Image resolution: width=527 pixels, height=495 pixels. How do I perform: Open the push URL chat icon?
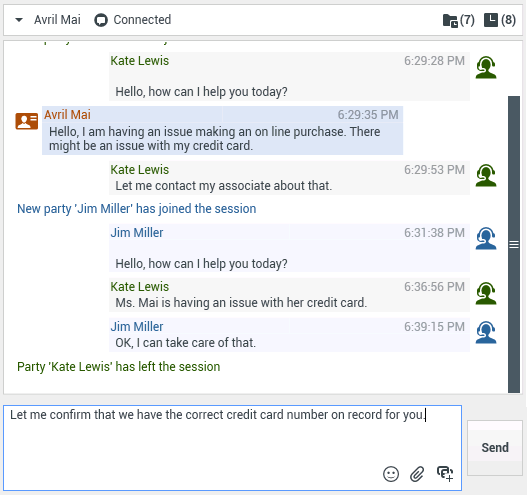(445, 474)
